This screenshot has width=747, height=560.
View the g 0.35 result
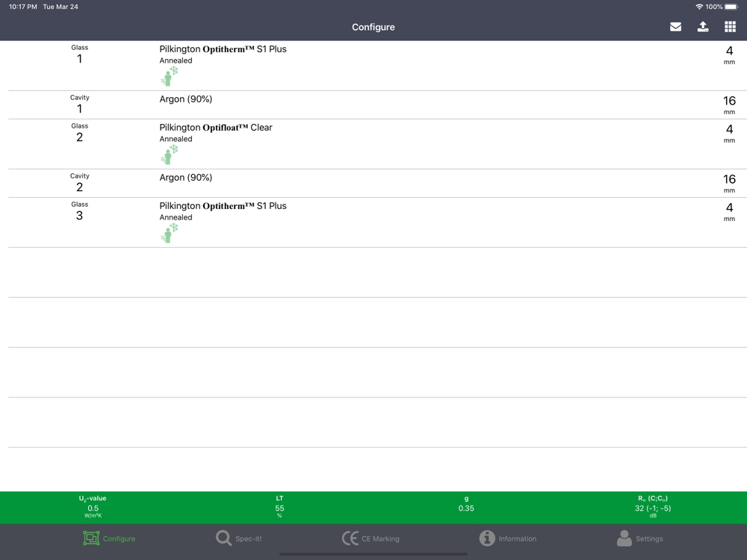tap(466, 504)
